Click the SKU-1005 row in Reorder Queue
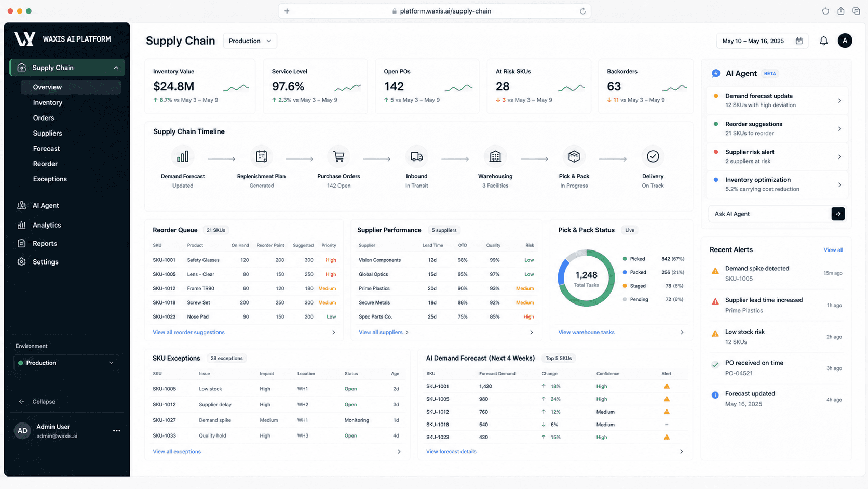Viewport: 868px width, 489px height. (x=244, y=274)
